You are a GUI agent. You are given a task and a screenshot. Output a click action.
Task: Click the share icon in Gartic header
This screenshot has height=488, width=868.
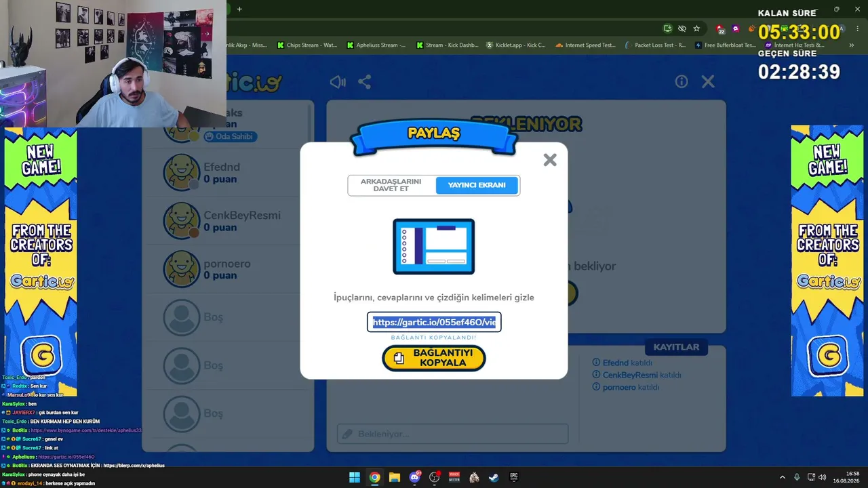pos(365,82)
